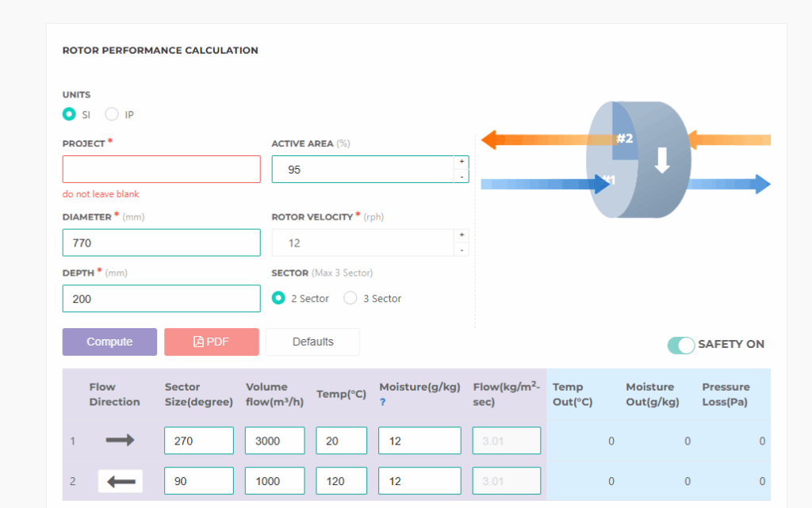Click row 1 disabled Flow 3.01 field
This screenshot has width=812, height=508.
point(507,441)
